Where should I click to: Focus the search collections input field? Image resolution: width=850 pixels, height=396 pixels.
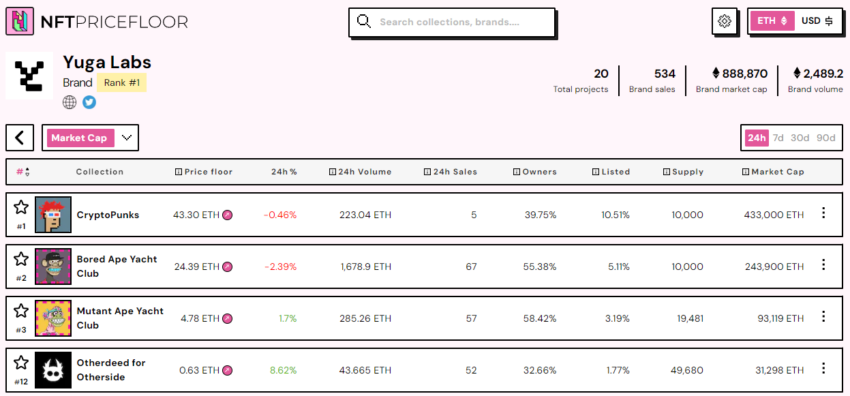click(452, 22)
